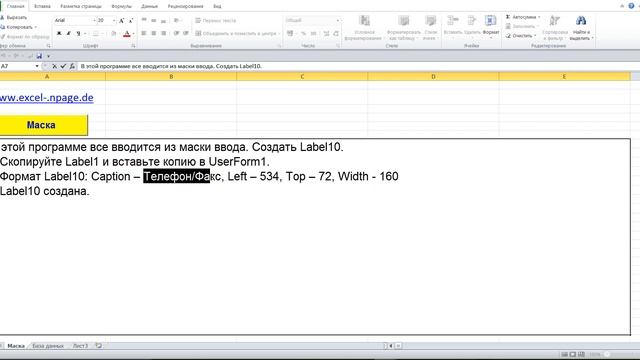Save the workbook via quick access icon

39,56
